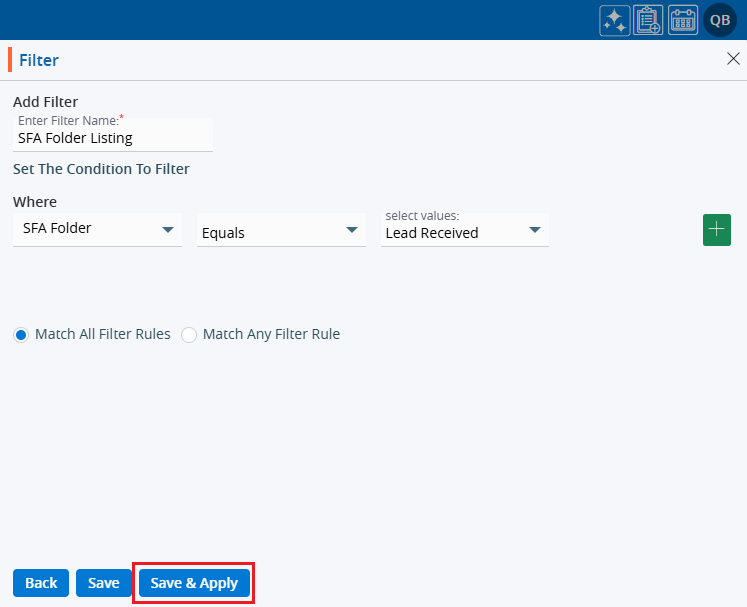Click the clipboard add-task icon
747x607 pixels.
[x=648, y=20]
